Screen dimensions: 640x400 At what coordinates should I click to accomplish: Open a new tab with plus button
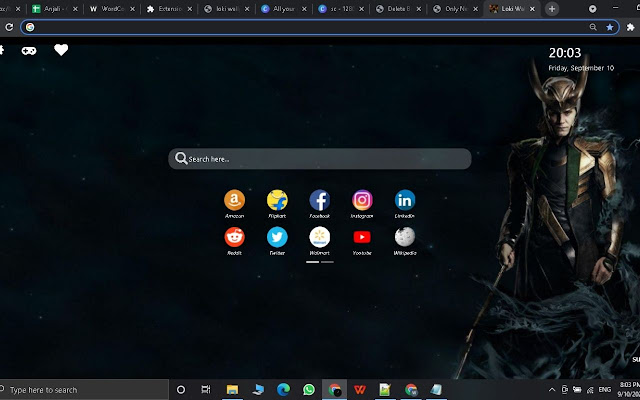[x=552, y=9]
